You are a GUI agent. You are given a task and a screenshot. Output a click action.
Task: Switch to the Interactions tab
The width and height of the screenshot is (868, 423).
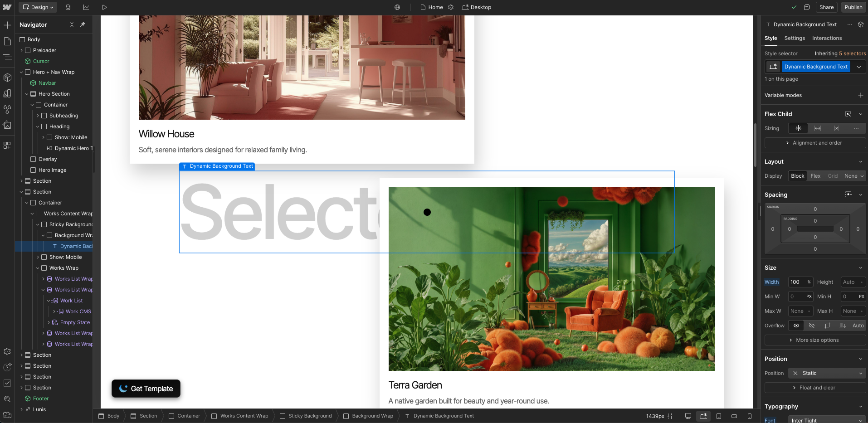[x=827, y=38]
